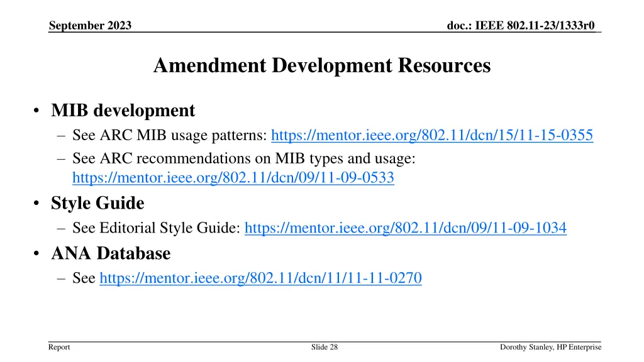Click the September 2023 header date
This screenshot has width=644, height=362.
(90, 25)
